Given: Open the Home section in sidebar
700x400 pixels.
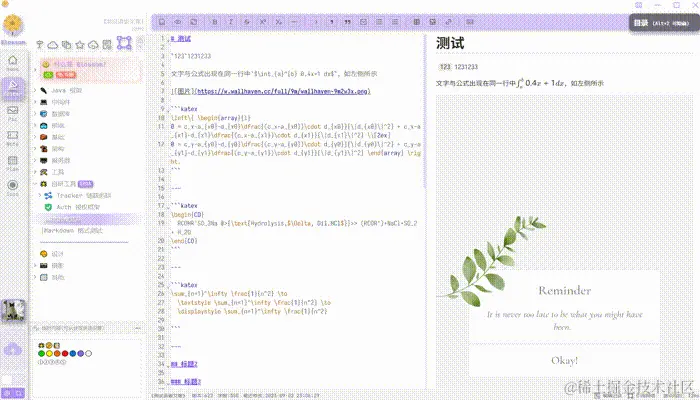Looking at the screenshot, I should coord(12,62).
